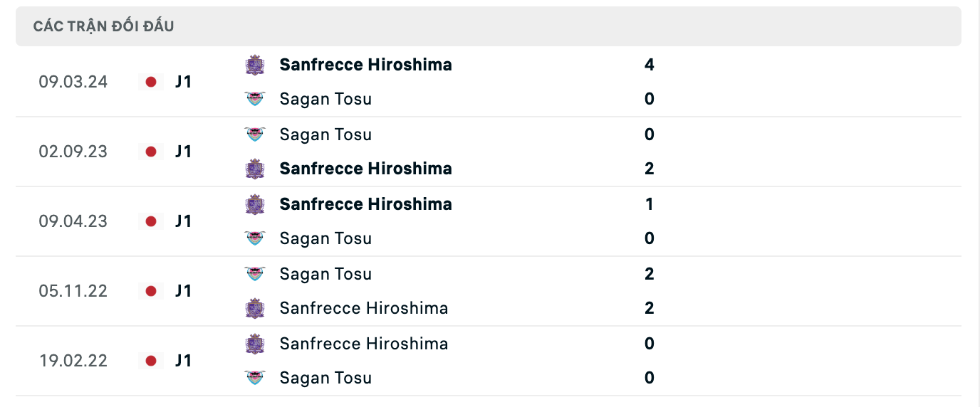Open Sanfrecce Hiroshima from the 05.11.22 match
This screenshot has height=407, width=980.
click(x=364, y=308)
